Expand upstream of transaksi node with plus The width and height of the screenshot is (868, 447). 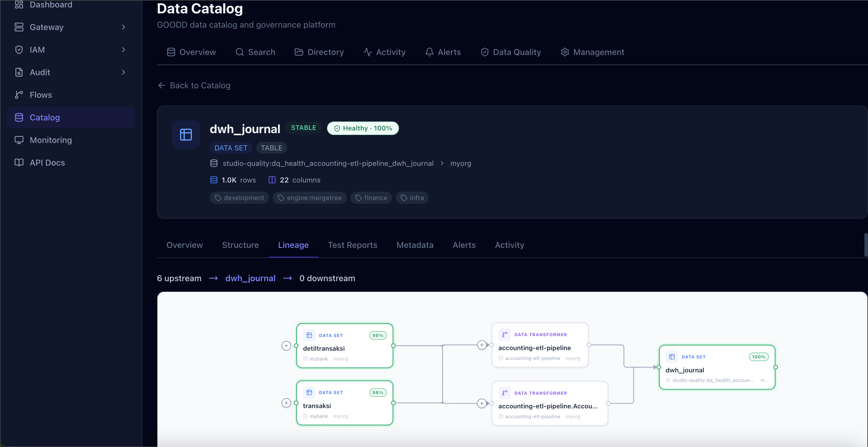(x=286, y=403)
